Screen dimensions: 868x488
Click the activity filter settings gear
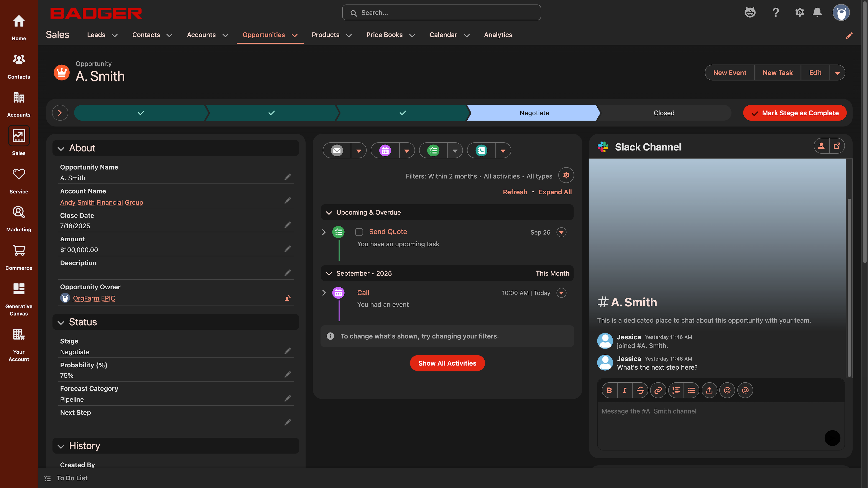566,175
